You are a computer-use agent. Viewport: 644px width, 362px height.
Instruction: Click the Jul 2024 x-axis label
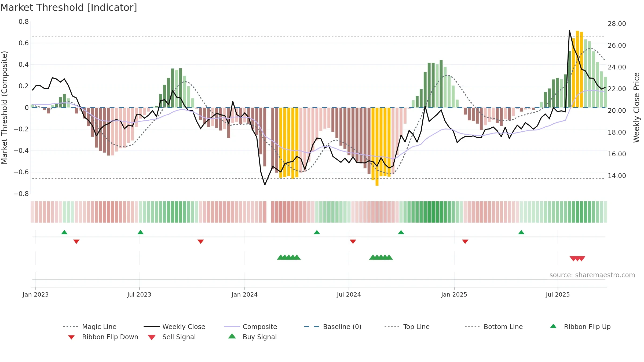pos(349,294)
